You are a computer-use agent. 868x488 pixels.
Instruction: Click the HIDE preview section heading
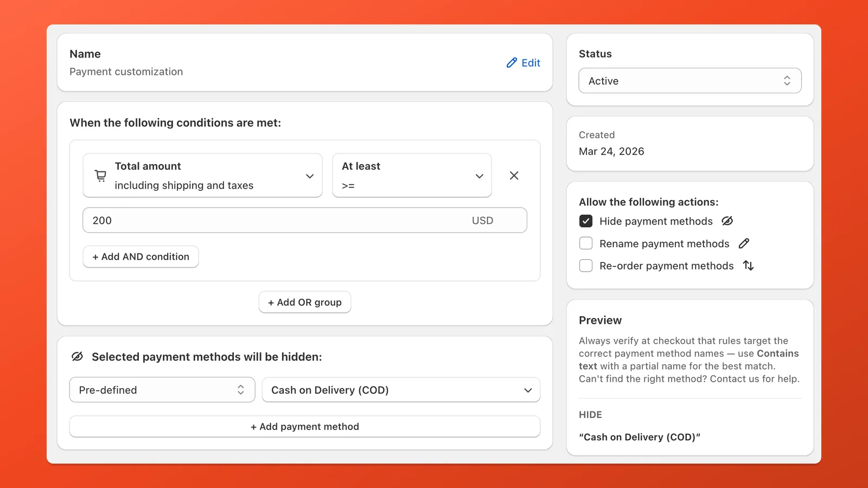[590, 414]
